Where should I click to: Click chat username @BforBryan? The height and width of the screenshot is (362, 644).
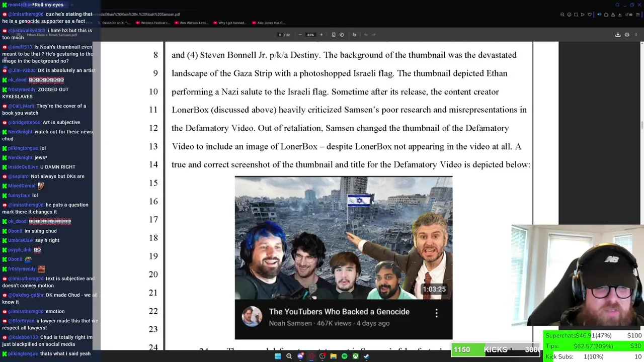pyautogui.click(x=21, y=321)
